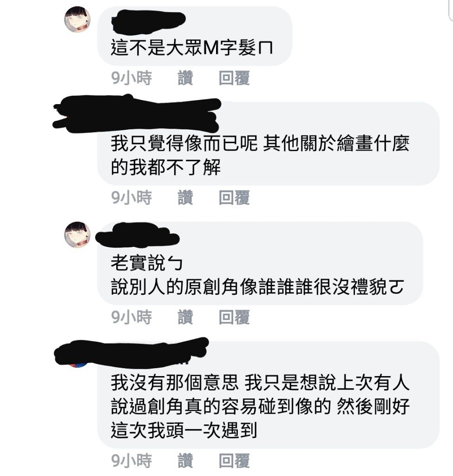The image size is (453, 476).
Task: Open 9小時 timestamp under 這次我頭一次遇到 comment
Action: 131,461
